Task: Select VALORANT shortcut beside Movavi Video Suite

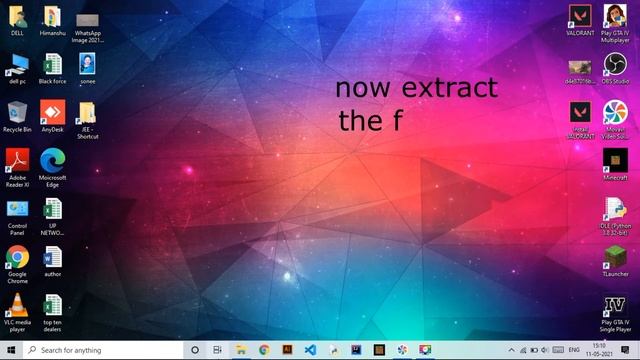Action: coord(580,120)
